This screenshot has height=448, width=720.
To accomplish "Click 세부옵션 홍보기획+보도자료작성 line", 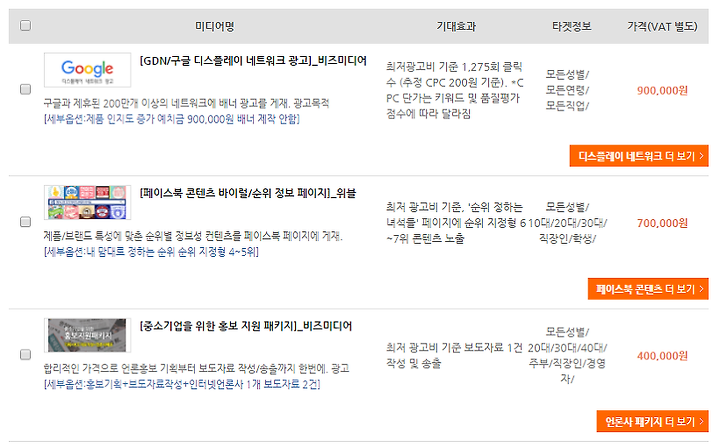I will (x=182, y=384).
